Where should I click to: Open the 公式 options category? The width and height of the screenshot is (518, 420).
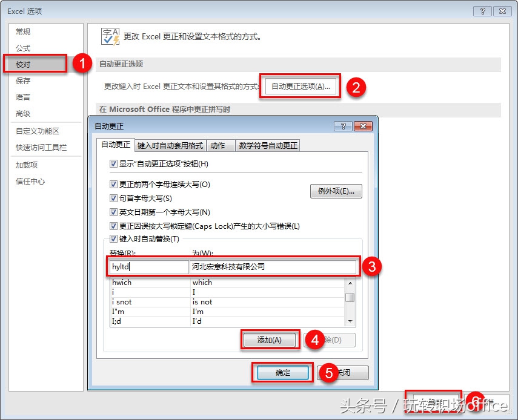[x=23, y=48]
